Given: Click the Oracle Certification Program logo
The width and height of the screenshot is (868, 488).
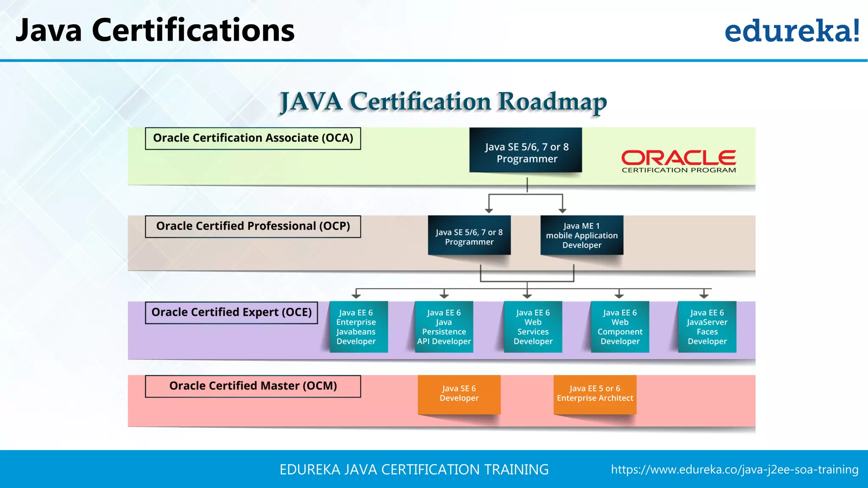Looking at the screenshot, I should coord(679,161).
